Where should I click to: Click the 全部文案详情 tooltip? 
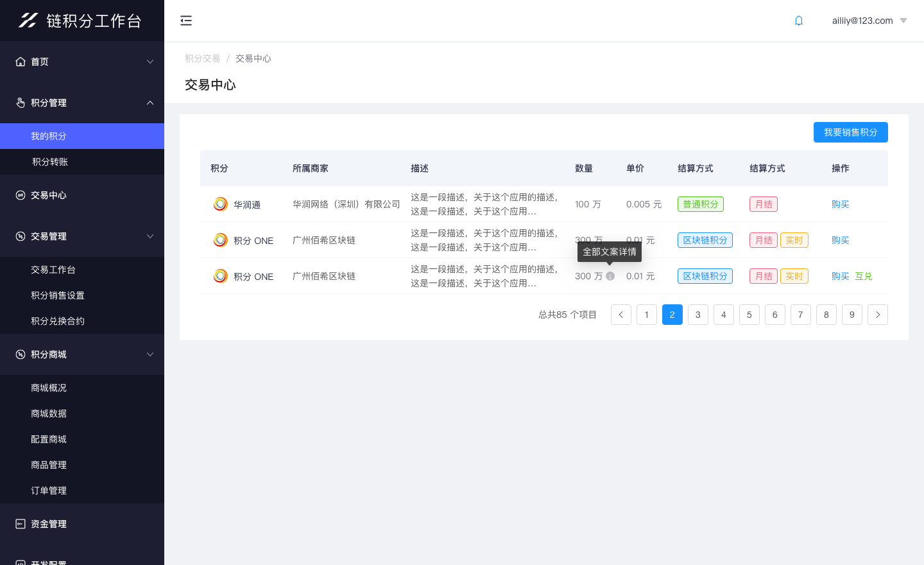coord(610,252)
